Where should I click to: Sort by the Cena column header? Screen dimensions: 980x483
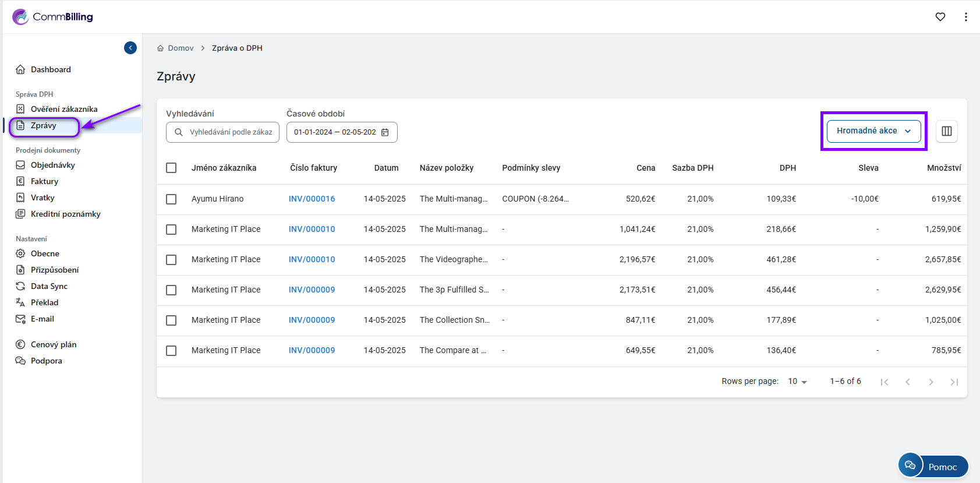coord(645,168)
